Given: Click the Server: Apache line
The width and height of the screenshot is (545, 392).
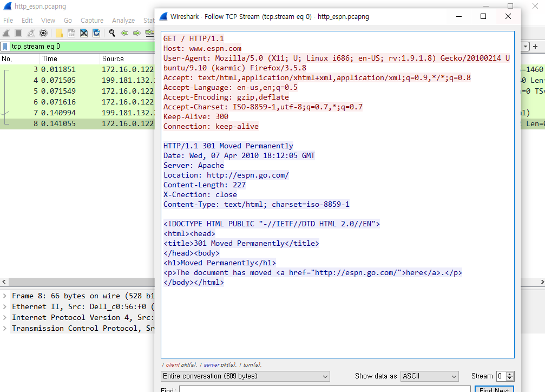Looking at the screenshot, I should click(194, 165).
